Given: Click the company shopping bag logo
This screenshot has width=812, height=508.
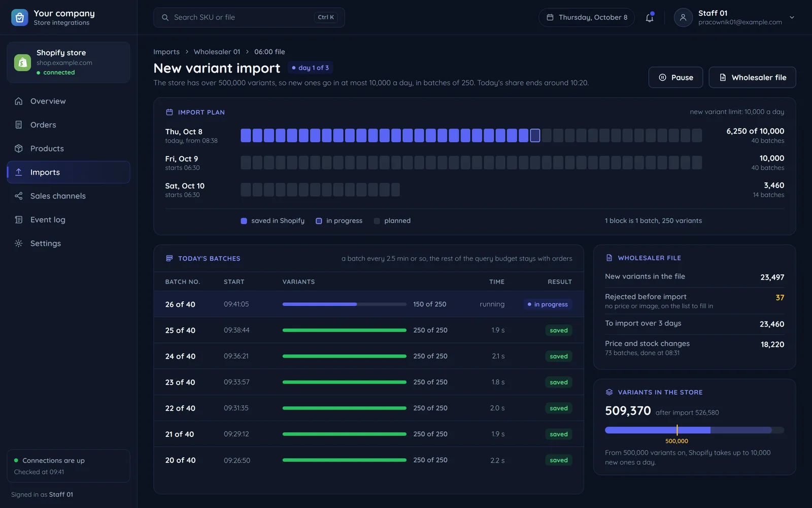Looking at the screenshot, I should tap(19, 17).
